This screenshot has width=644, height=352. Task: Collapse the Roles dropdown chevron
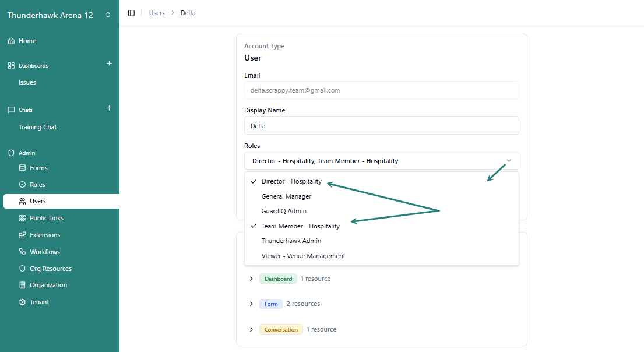pyautogui.click(x=509, y=161)
